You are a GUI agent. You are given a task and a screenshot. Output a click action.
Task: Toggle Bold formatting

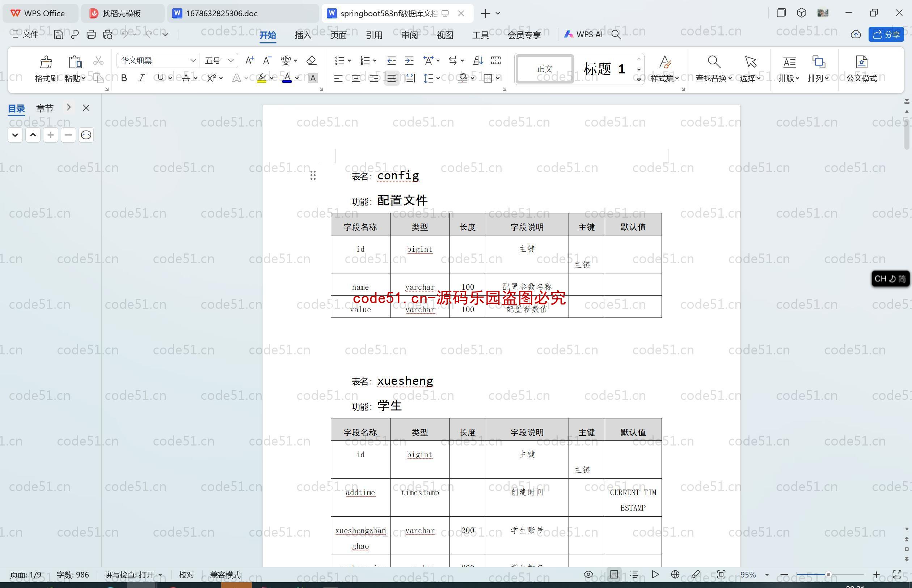pos(124,78)
